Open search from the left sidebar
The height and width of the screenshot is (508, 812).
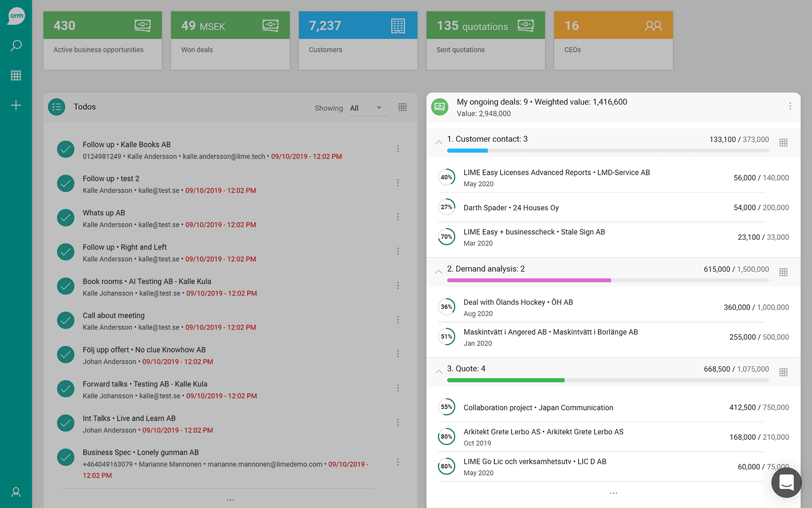click(16, 46)
